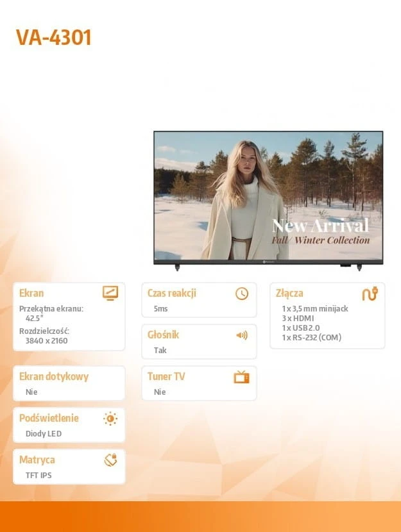The width and height of the screenshot is (401, 532).
Task: Click the 1 x USB2.0 connector entry
Action: coord(300,328)
